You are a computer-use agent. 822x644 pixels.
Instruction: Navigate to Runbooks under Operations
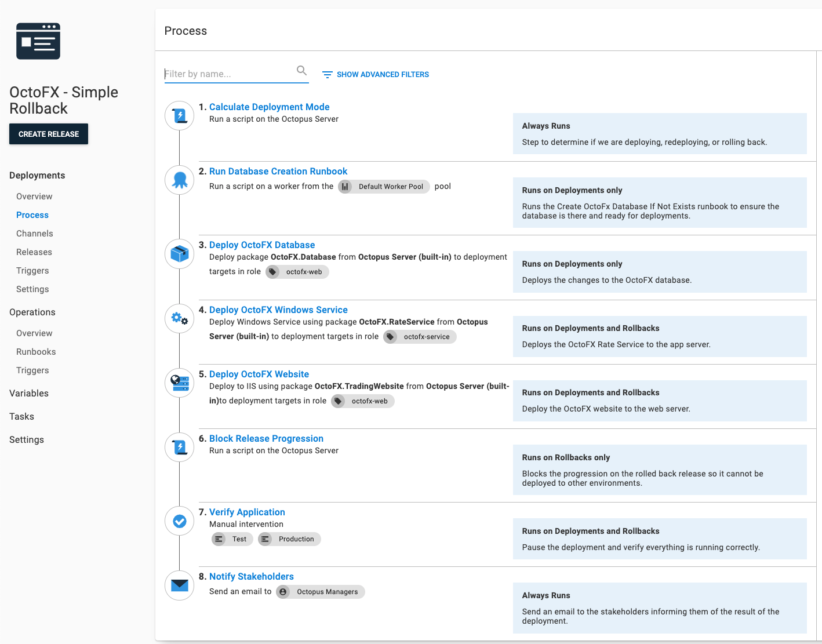(x=36, y=351)
